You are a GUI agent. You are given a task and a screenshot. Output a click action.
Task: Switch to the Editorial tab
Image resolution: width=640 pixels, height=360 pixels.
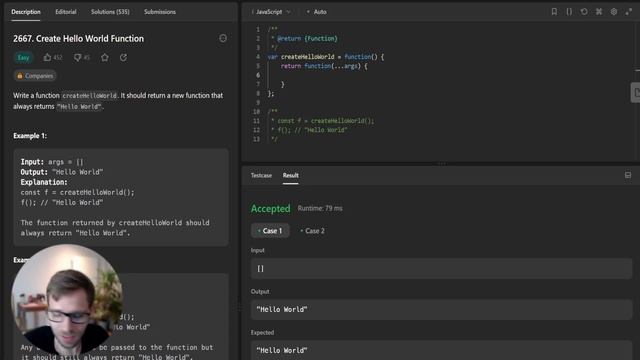(x=66, y=12)
